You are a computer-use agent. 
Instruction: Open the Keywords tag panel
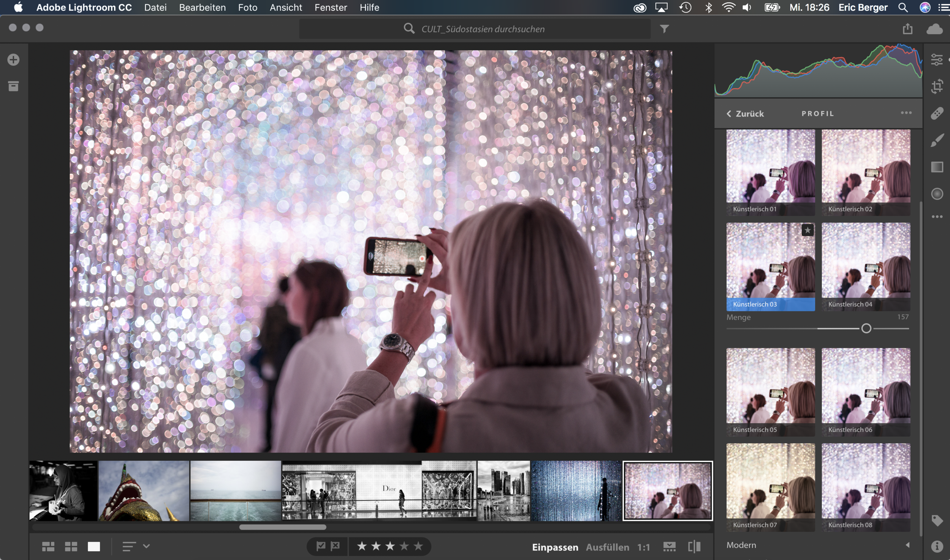937,520
